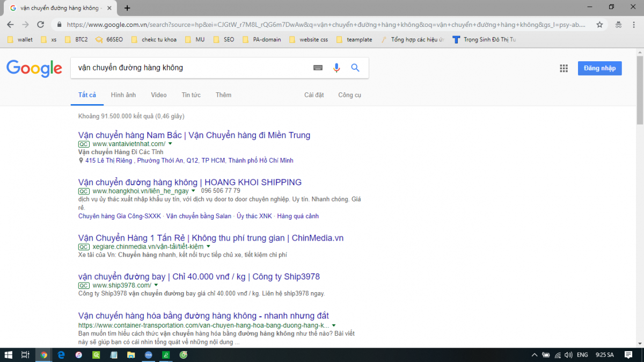Image resolution: width=644 pixels, height=362 pixels.
Task: Open "Vận chuyển hàng hóa bằng đường hàng không" result
Action: click(x=203, y=316)
